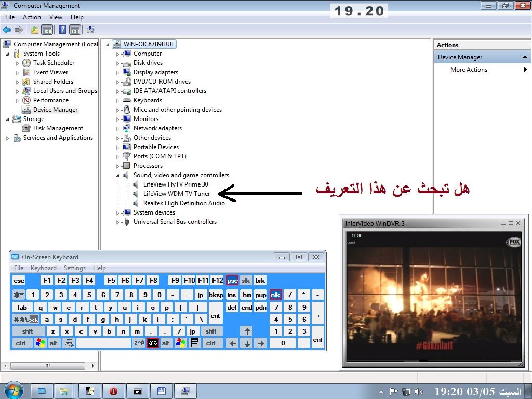This screenshot has width=532, height=399.
Task: Click the volume speaker tray icon
Action: click(419, 392)
